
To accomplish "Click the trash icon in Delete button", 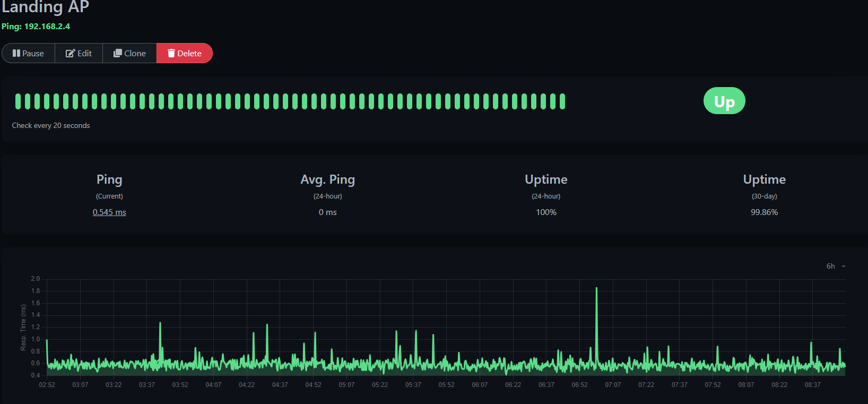I will point(171,53).
